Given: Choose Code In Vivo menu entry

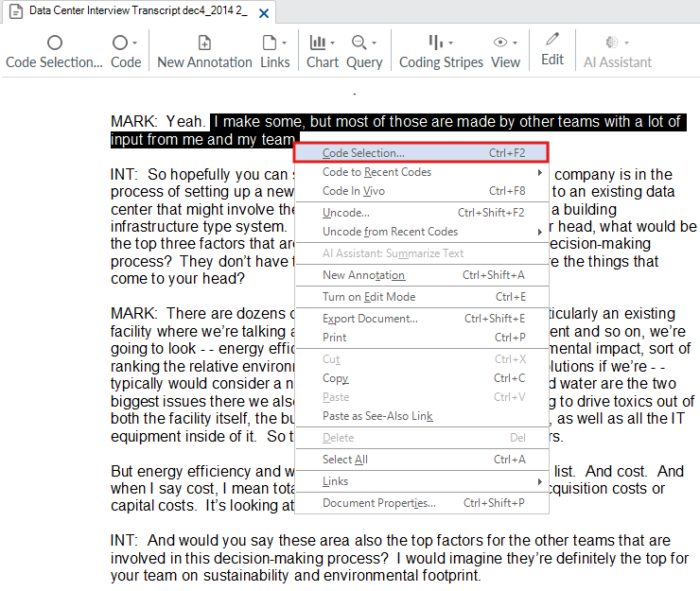Looking at the screenshot, I should tap(421, 191).
